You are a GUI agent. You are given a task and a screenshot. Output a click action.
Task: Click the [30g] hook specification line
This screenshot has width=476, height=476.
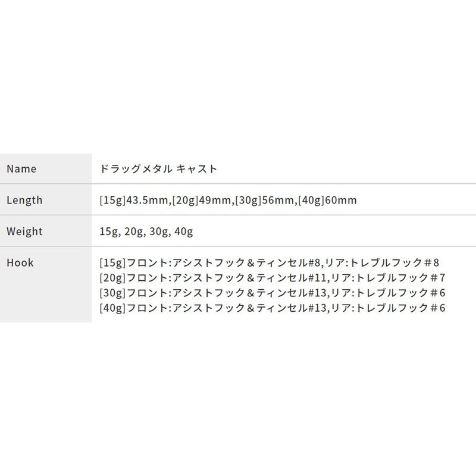point(273,293)
